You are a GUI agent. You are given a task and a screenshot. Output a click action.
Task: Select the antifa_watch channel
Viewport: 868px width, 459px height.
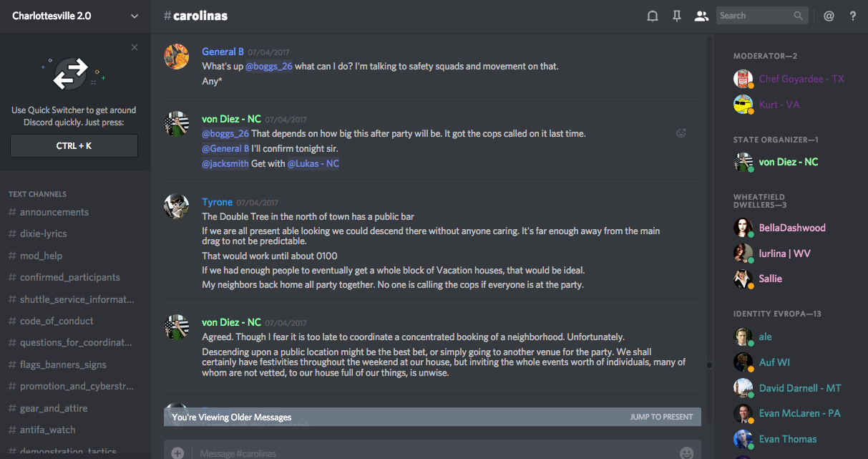point(48,430)
